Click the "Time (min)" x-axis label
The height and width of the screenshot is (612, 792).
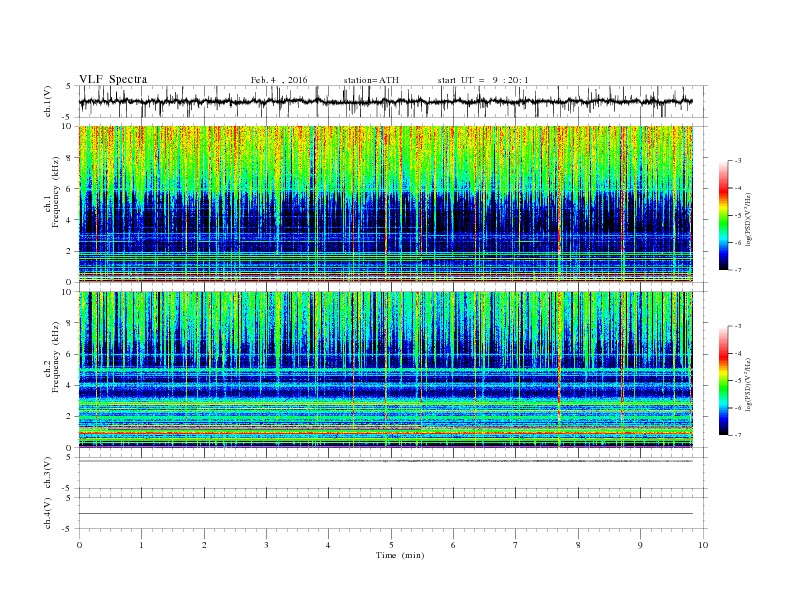pyautogui.click(x=400, y=555)
